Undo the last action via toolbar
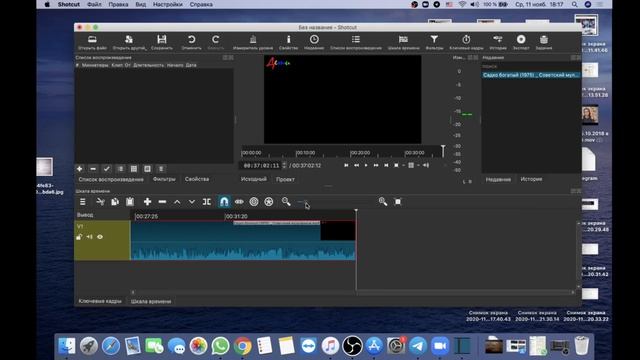 pyautogui.click(x=191, y=40)
